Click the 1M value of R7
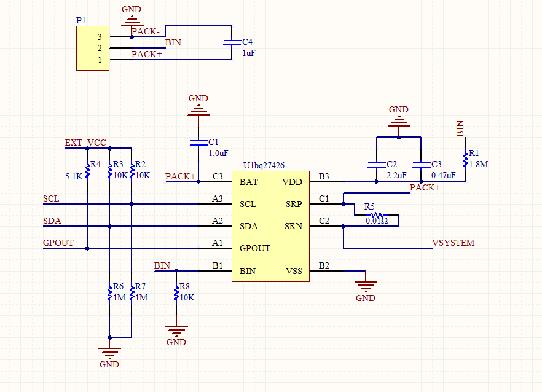Image resolution: width=542 pixels, height=392 pixels. point(142,297)
